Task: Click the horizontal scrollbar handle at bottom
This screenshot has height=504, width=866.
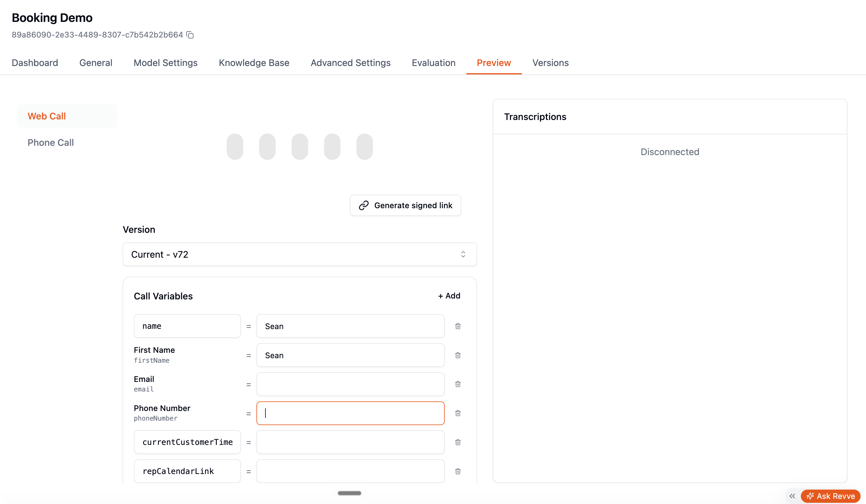Action: pos(349,493)
